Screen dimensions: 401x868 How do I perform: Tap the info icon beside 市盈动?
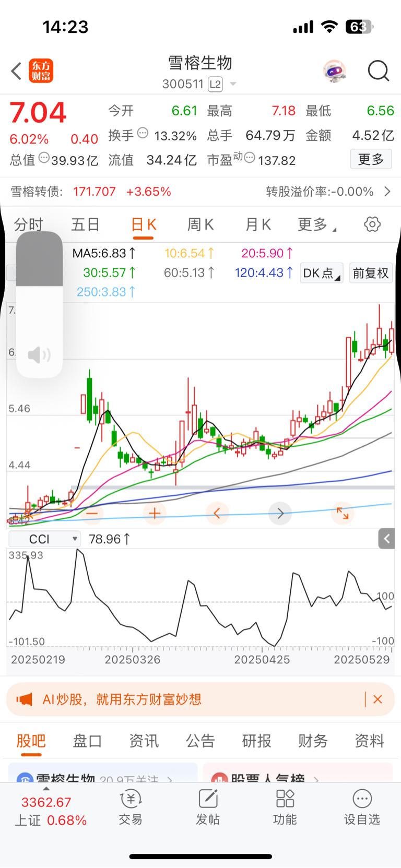coord(250,158)
